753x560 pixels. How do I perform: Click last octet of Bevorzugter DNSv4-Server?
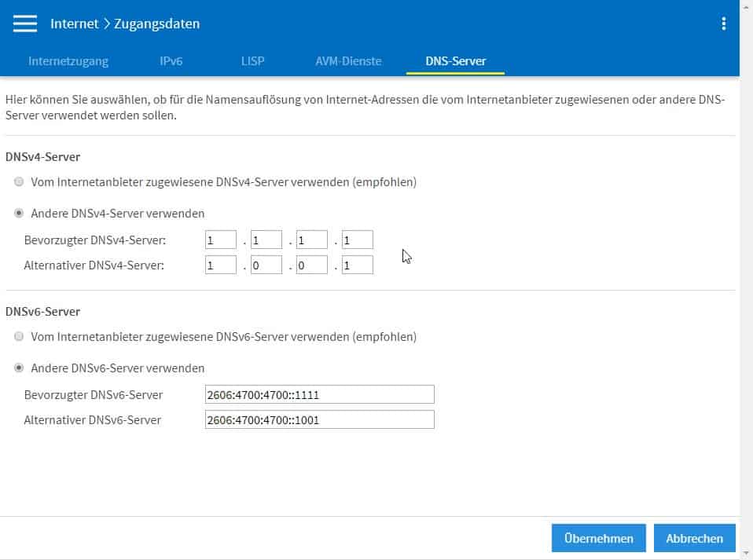click(357, 240)
